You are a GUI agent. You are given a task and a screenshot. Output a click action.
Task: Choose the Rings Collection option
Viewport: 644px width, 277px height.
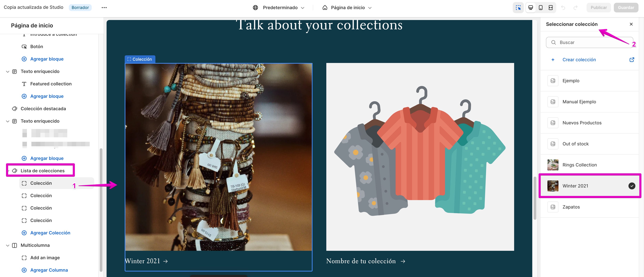tap(589, 165)
